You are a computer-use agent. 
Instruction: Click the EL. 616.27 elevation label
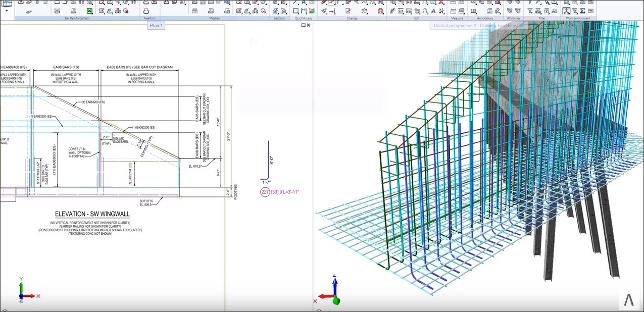point(195,166)
